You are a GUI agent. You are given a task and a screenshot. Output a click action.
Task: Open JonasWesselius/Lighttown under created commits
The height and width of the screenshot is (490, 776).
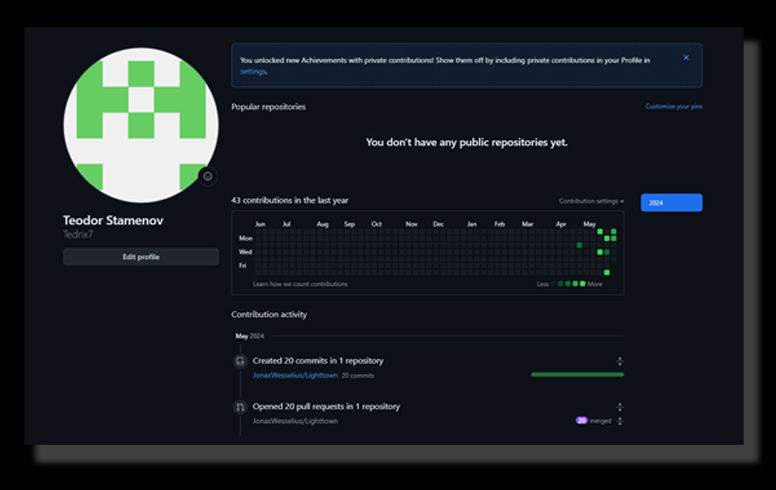295,375
